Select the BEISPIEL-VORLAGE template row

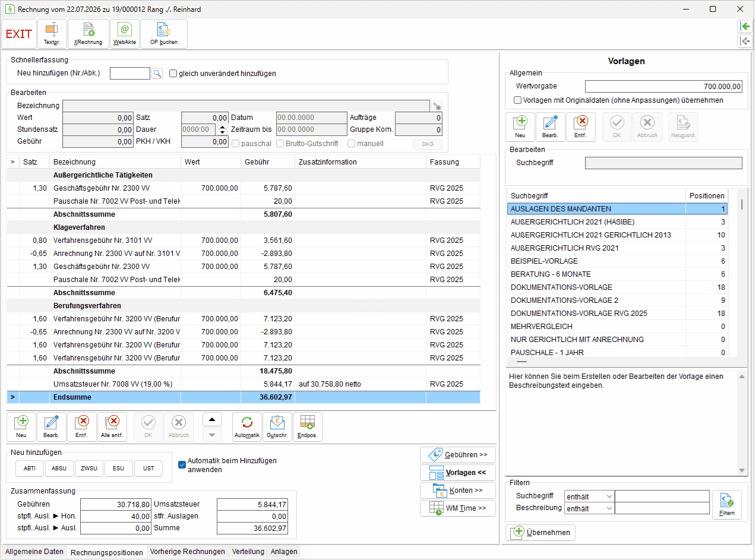coord(617,261)
